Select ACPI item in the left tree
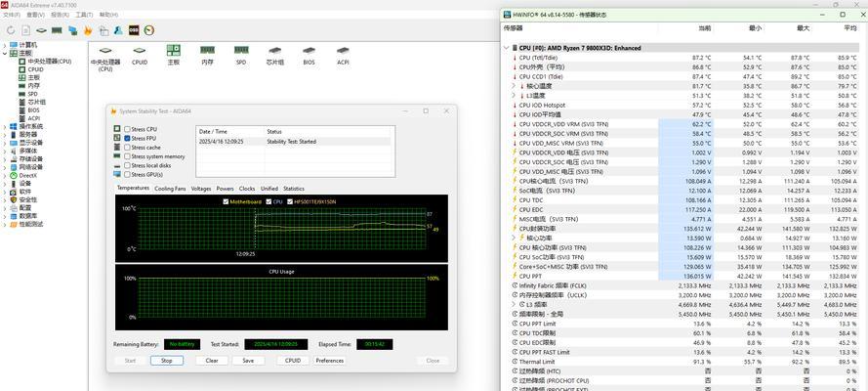Viewport: 868px width, 391px height. pos(34,118)
